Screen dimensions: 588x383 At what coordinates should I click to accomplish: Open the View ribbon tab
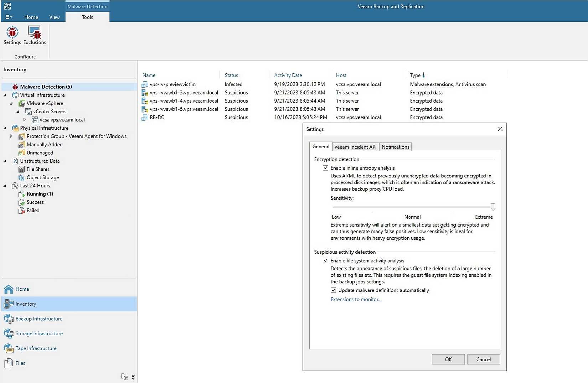click(x=55, y=17)
